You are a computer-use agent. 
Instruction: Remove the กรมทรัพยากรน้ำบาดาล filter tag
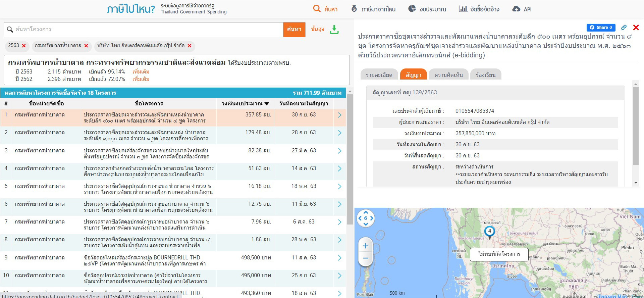click(86, 46)
